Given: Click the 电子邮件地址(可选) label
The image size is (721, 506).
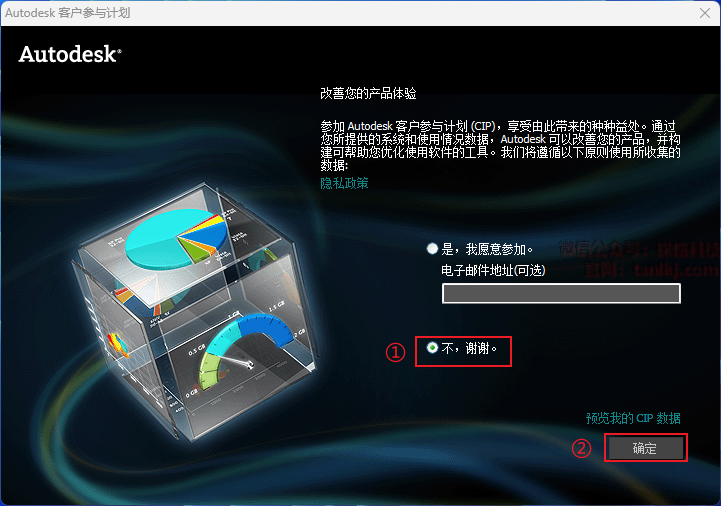Looking at the screenshot, I should [x=493, y=270].
